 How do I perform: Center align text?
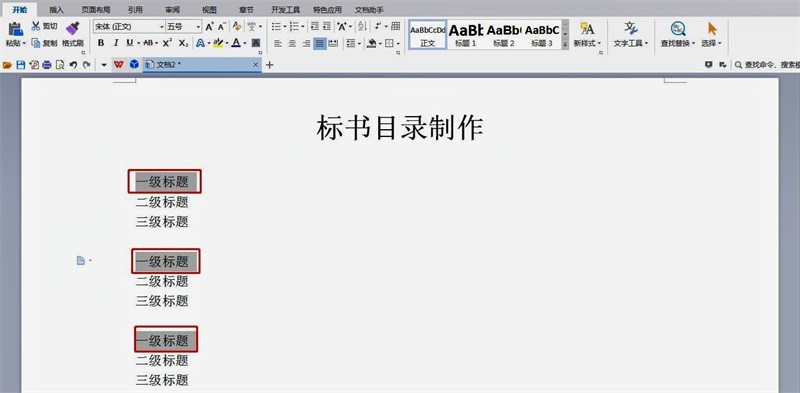coord(292,43)
